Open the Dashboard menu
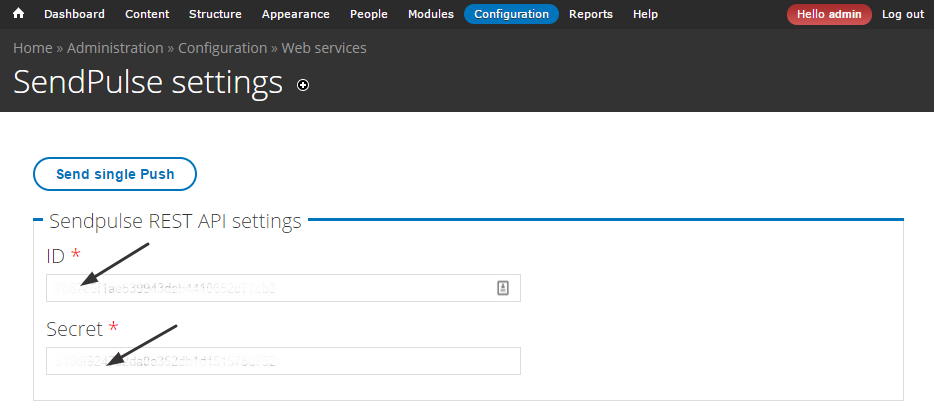The image size is (934, 404). point(74,14)
